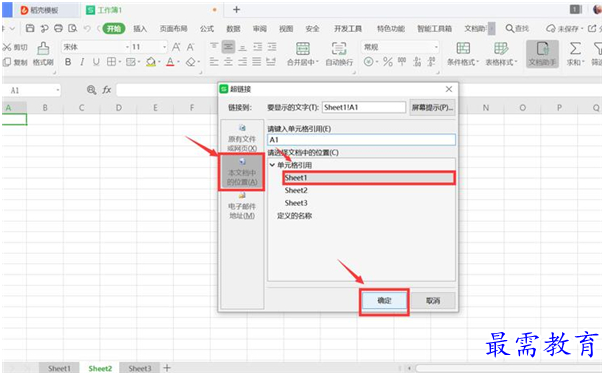Image resolution: width=607 pixels, height=376 pixels.
Task: Select 电子邮件地址 link option
Action: pyautogui.click(x=242, y=206)
